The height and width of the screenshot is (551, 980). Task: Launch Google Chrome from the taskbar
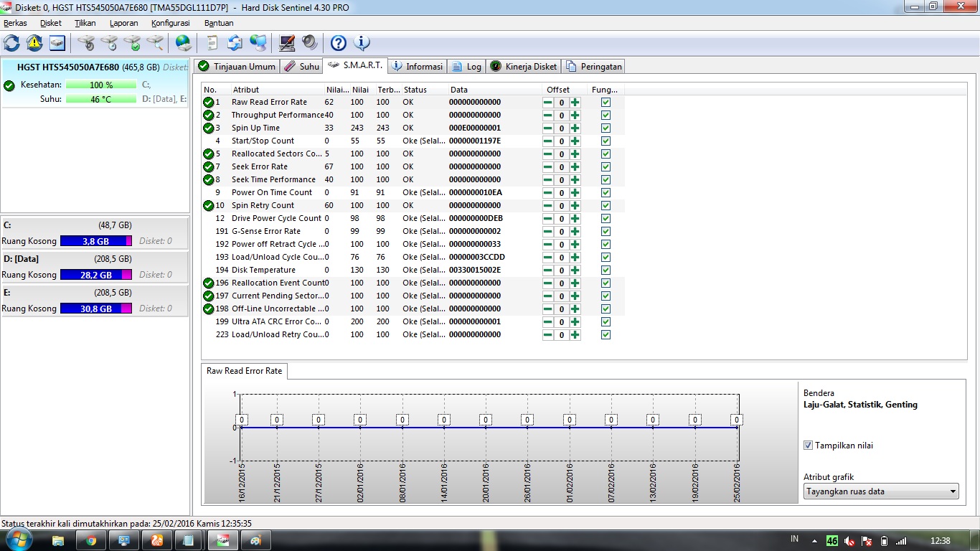pos(91,540)
